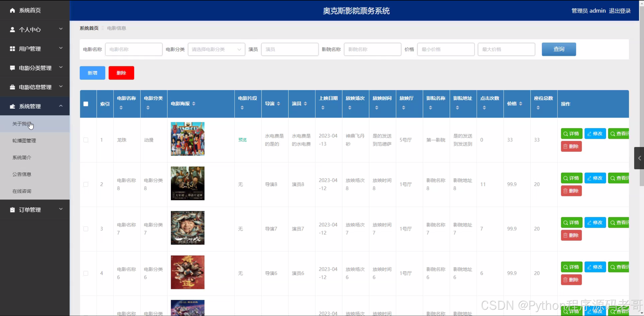Open the 请选择电影分类 dropdown
This screenshot has height=316, width=644.
coord(216,49)
